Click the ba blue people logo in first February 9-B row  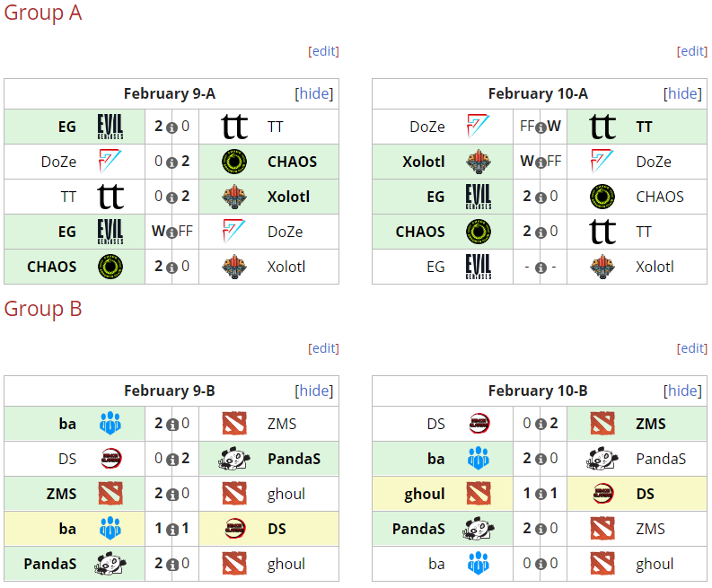(110, 424)
